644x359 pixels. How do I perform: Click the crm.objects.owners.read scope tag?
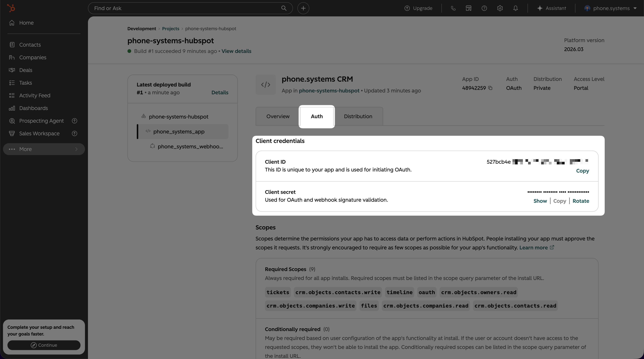pyautogui.click(x=479, y=292)
